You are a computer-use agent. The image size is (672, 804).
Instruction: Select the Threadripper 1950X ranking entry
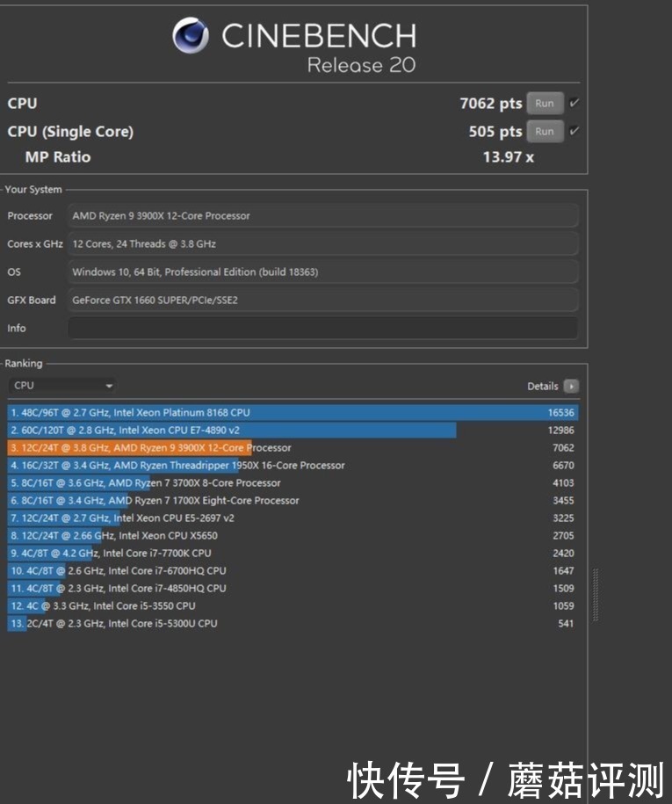click(x=293, y=466)
